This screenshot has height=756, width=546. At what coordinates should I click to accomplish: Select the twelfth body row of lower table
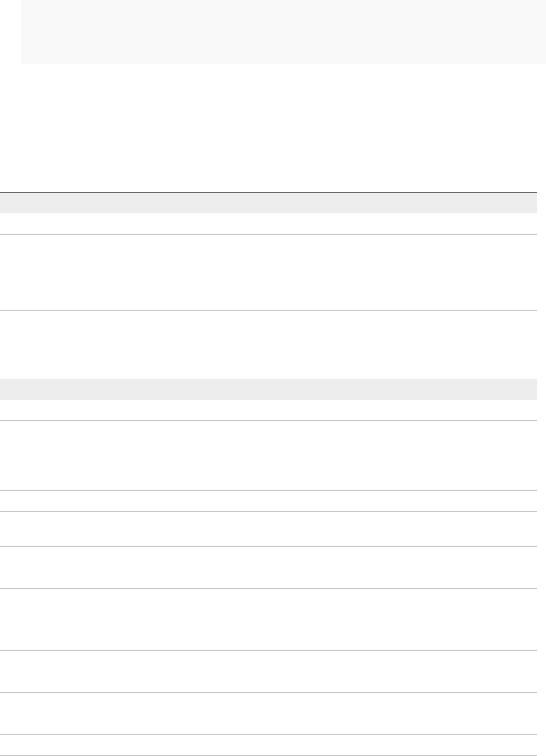(268, 703)
